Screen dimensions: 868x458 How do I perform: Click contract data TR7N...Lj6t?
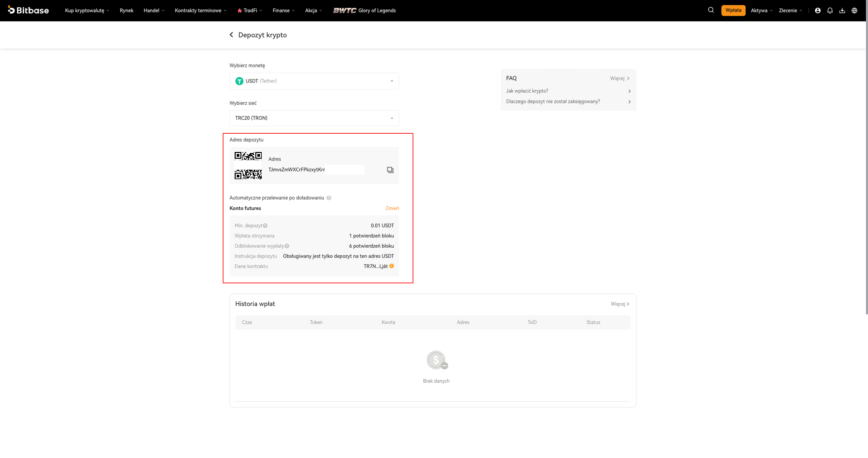click(x=376, y=266)
